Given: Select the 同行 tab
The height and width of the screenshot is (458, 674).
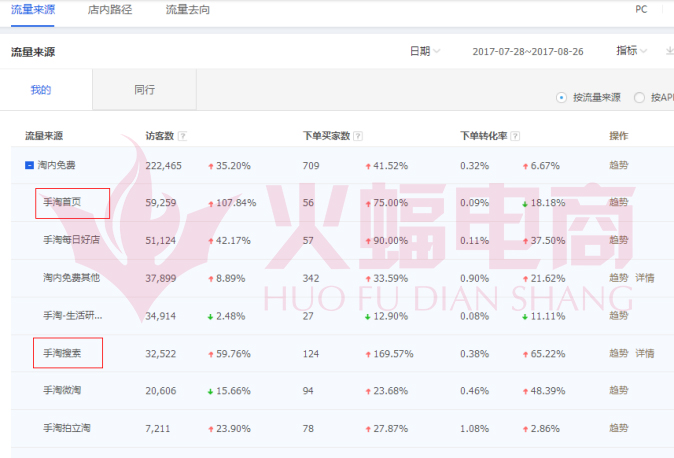Looking at the screenshot, I should click(144, 90).
